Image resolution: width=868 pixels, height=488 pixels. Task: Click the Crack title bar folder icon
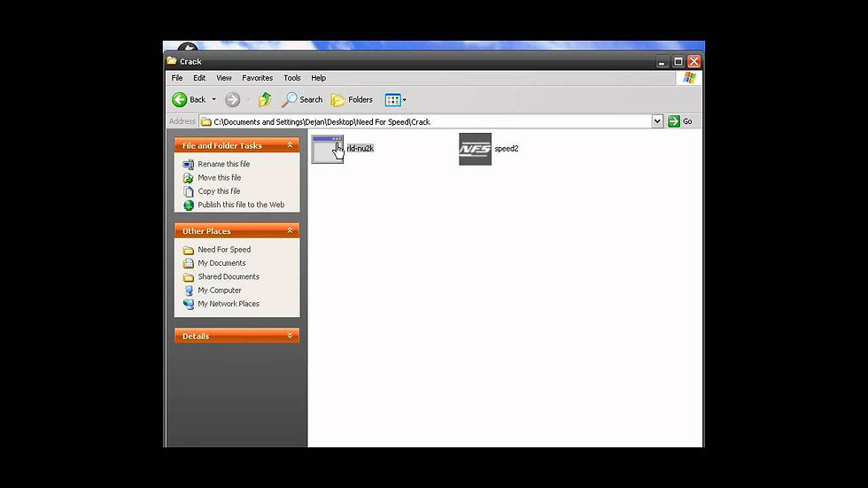(172, 61)
